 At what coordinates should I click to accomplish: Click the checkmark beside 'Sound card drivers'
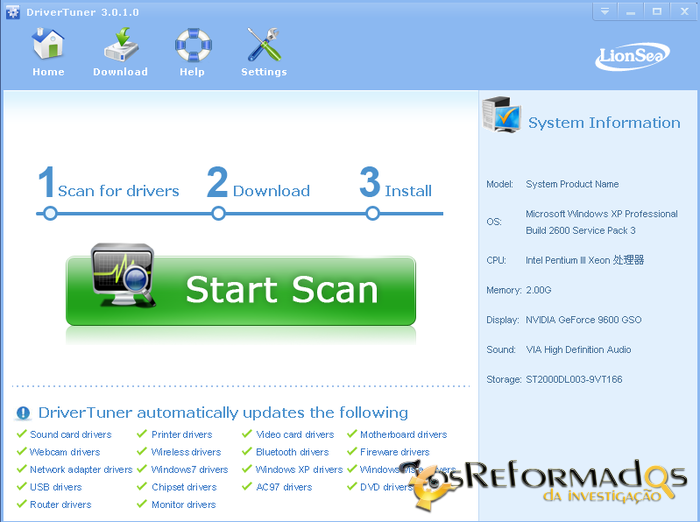pos(21,434)
